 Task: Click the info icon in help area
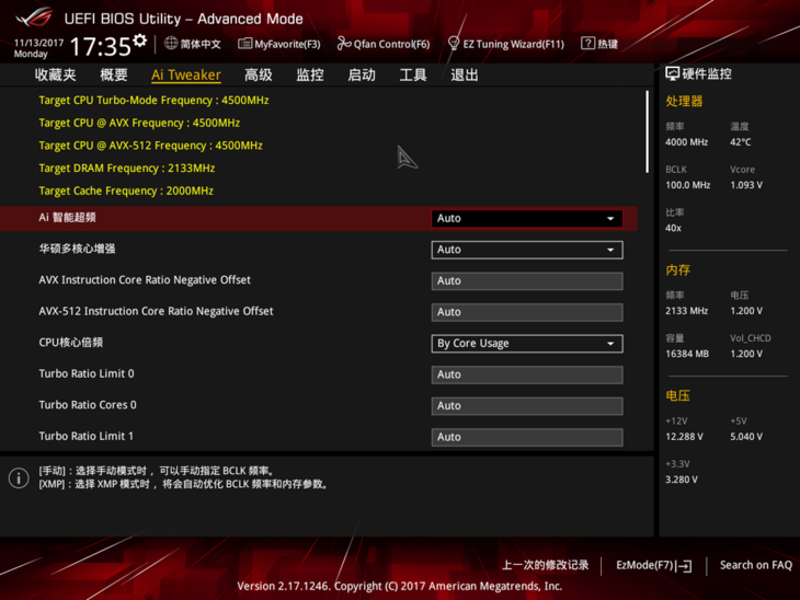click(19, 478)
